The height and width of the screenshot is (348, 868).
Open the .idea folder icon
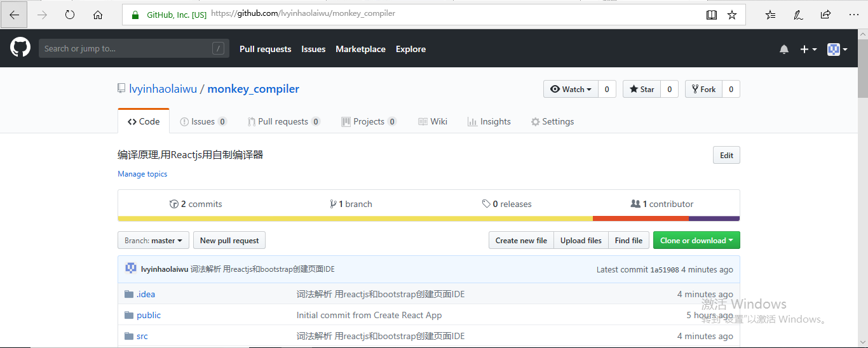coord(129,294)
